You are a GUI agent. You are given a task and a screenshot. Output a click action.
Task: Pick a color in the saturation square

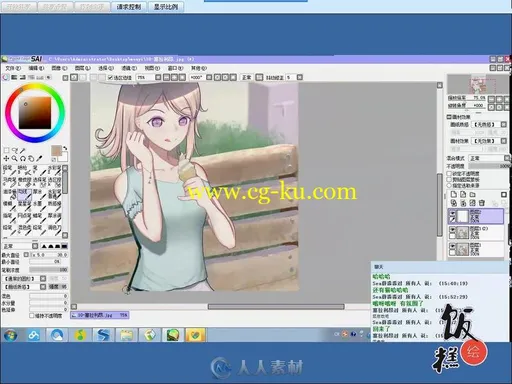pos(35,113)
